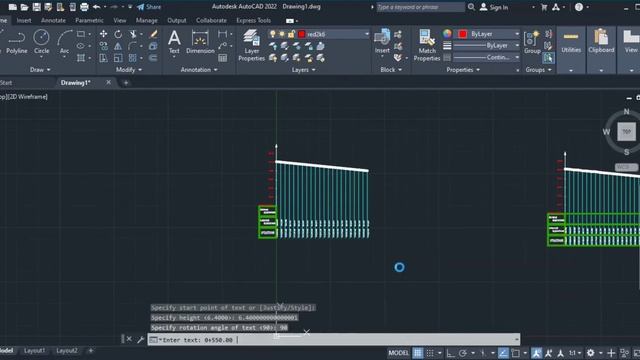Open Layer Properties manager
This screenshot has width=640, height=360.
(x=251, y=45)
